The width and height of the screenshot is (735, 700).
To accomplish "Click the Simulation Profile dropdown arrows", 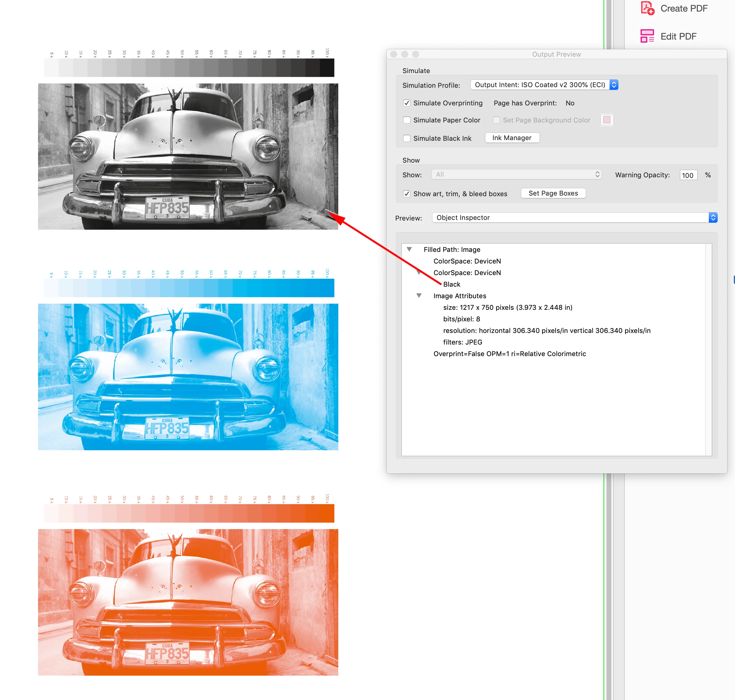I will (x=614, y=85).
